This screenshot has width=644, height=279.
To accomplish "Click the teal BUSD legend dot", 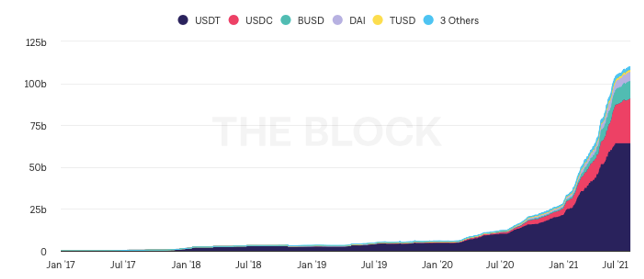I will click(286, 20).
